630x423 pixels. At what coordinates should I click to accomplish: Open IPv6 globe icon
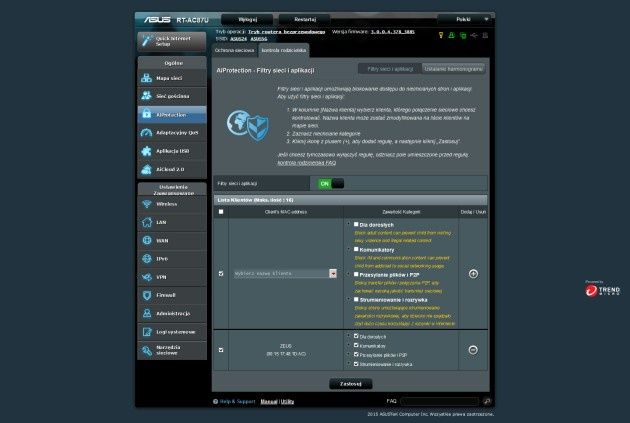click(x=147, y=259)
